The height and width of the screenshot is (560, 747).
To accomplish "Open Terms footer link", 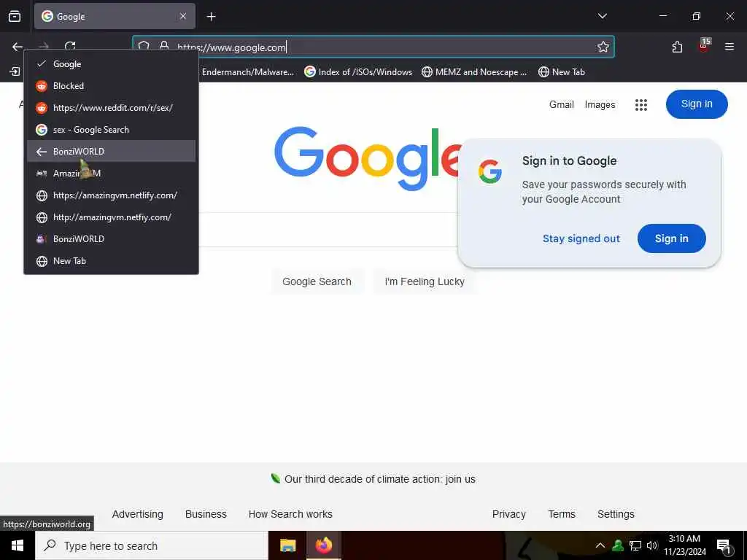I will click(x=562, y=514).
